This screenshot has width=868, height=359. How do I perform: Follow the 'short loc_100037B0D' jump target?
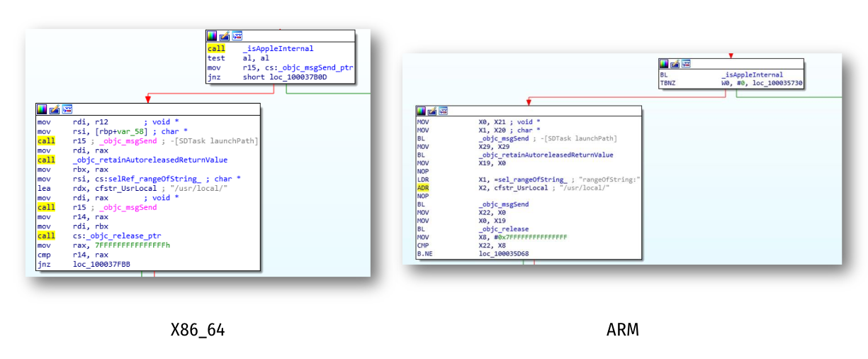286,77
